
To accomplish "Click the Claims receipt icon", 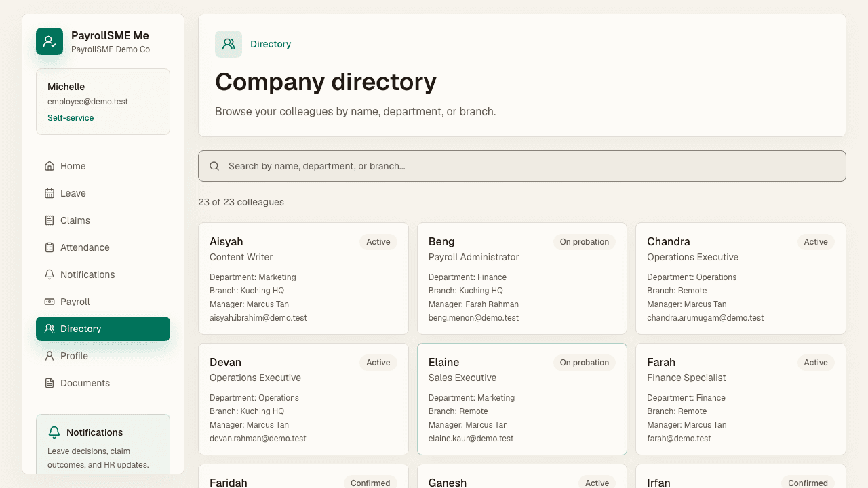I will coord(50,220).
